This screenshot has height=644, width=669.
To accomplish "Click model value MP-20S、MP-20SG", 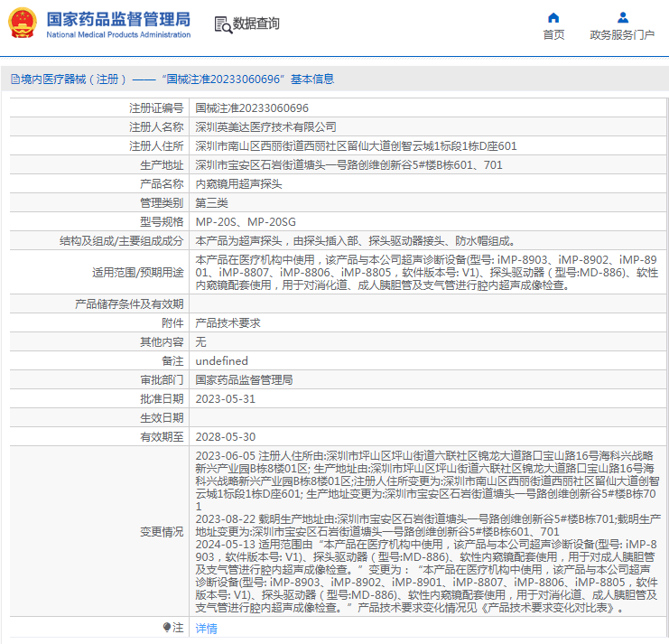I will coord(246,222).
